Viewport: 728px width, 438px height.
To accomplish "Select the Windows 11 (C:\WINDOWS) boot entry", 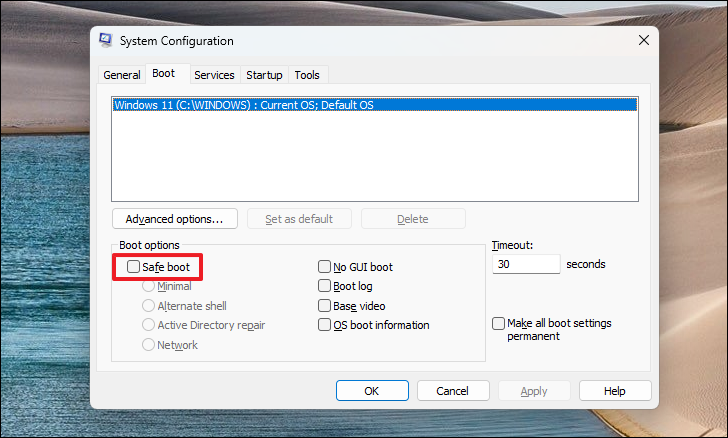I will [375, 105].
